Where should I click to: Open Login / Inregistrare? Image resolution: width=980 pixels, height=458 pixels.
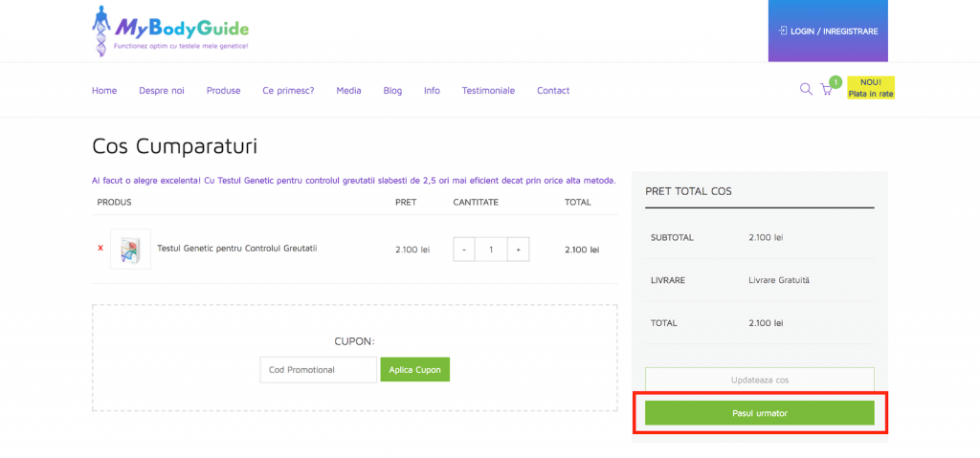pyautogui.click(x=828, y=31)
